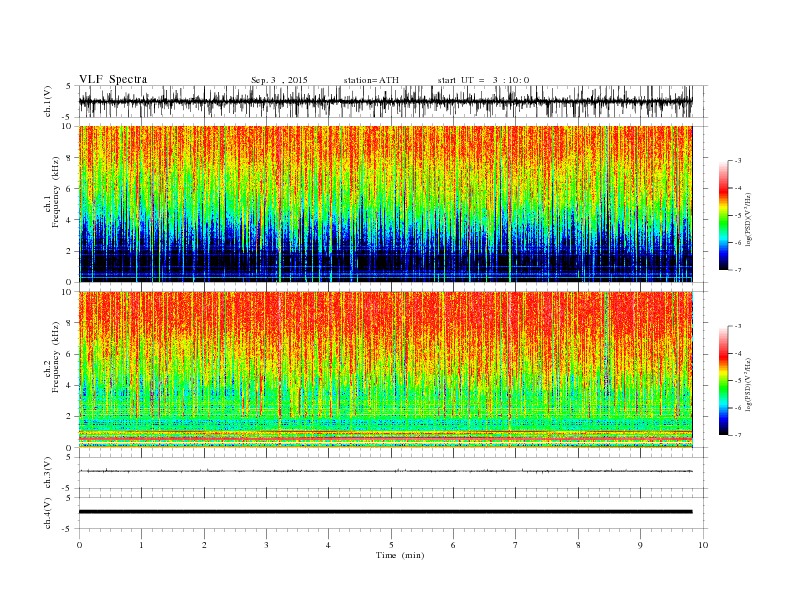This screenshot has width=792, height=612.
Task: Click the thick ch.4 voltage trace
Action: pos(385,512)
